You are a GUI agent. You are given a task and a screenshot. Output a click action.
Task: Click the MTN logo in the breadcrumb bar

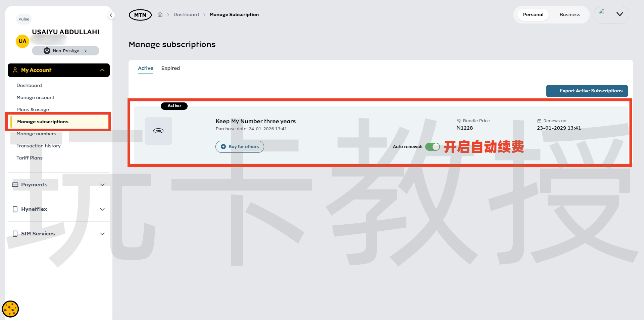pos(140,14)
